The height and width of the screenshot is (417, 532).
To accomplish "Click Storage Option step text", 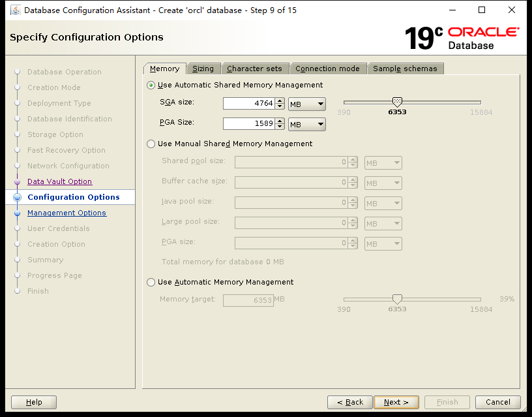I will click(x=55, y=134).
